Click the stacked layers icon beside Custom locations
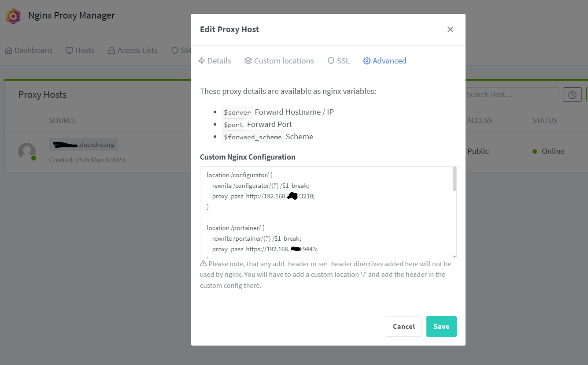 point(248,60)
